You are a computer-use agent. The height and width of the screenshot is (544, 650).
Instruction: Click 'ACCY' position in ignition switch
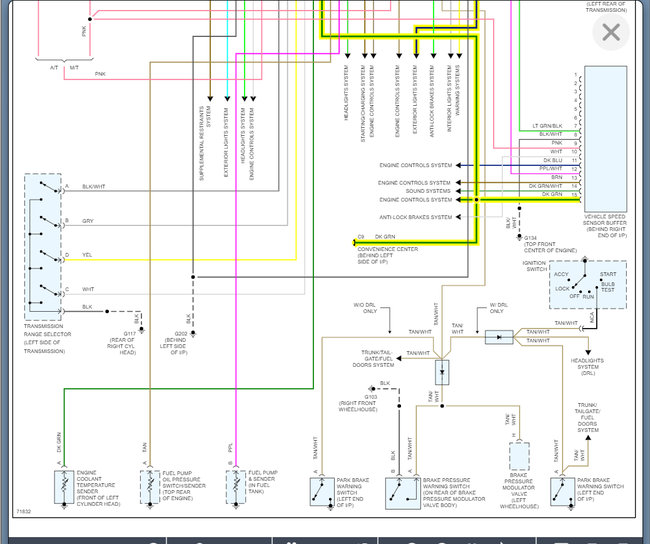point(561,274)
